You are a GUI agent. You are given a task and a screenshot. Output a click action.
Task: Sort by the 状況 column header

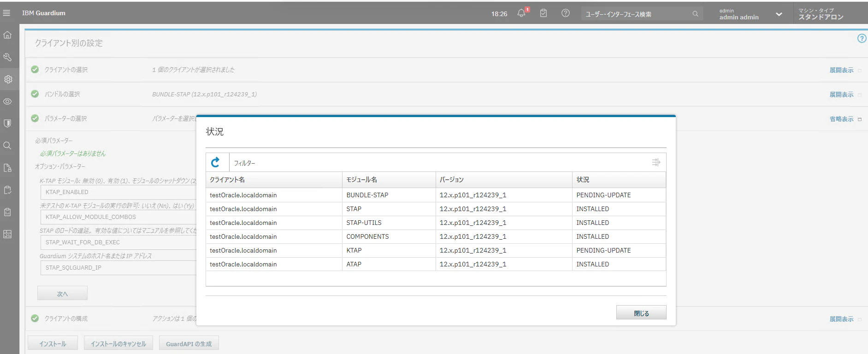coord(619,180)
